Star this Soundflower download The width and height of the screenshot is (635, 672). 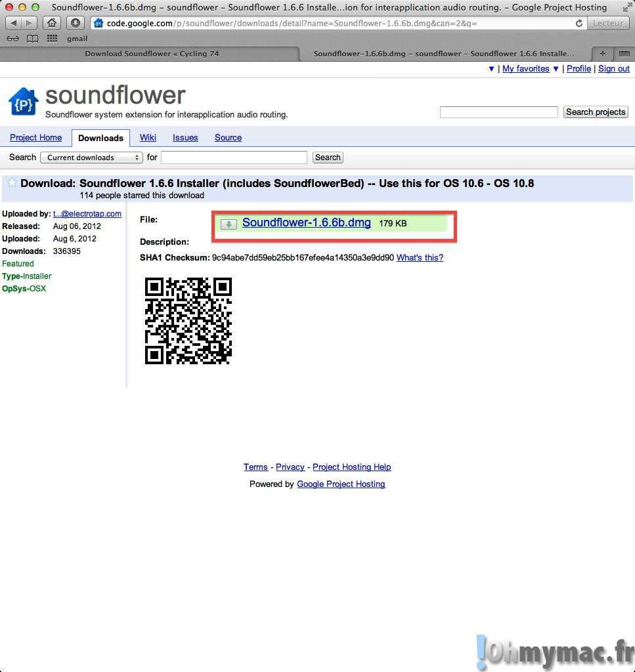pos(12,183)
